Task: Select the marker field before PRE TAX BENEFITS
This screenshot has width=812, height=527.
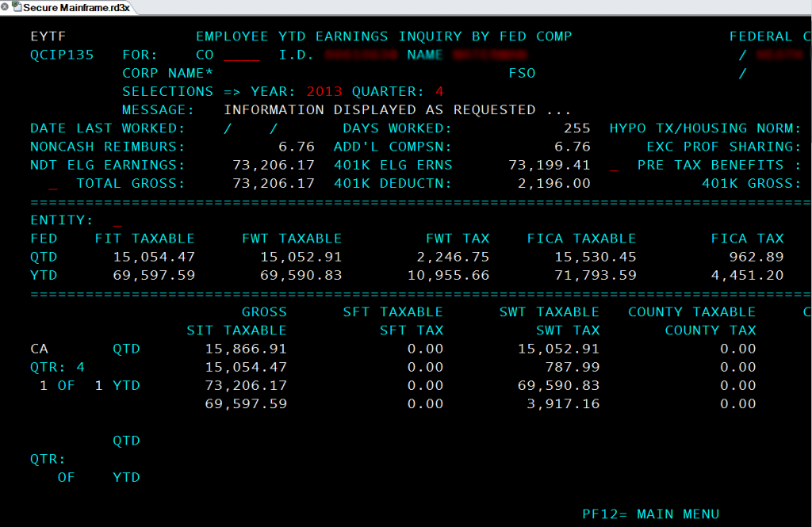Action: click(x=614, y=166)
